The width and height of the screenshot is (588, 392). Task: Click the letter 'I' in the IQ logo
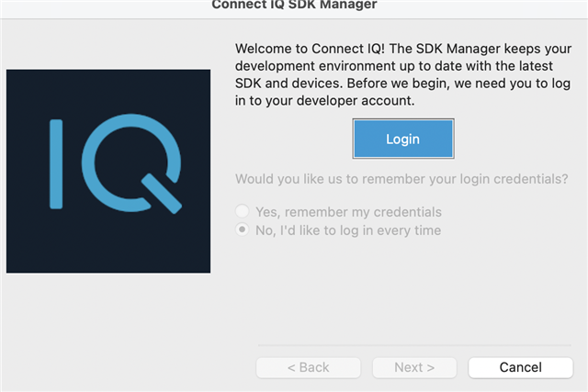[x=56, y=163]
